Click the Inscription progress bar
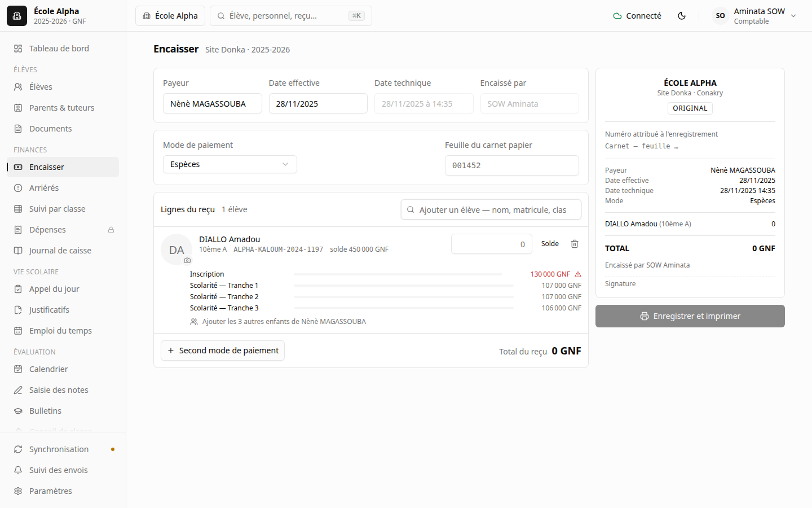812x508 pixels. pyautogui.click(x=398, y=274)
